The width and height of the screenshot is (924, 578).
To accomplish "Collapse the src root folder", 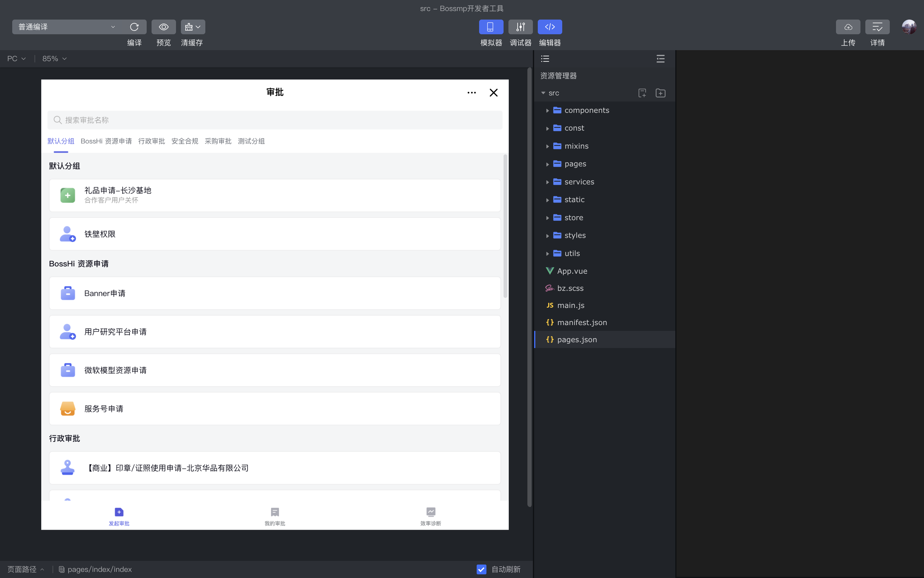I will [543, 93].
